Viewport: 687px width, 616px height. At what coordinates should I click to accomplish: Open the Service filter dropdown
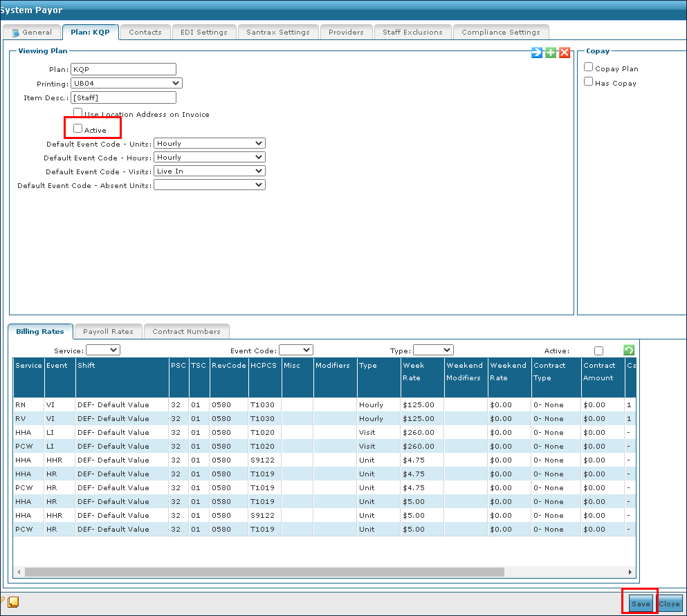point(103,351)
